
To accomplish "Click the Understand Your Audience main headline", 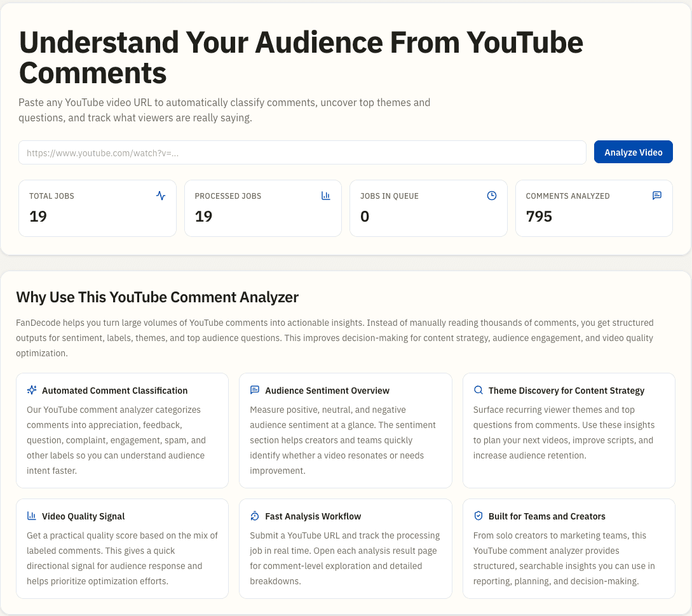I will point(301,57).
